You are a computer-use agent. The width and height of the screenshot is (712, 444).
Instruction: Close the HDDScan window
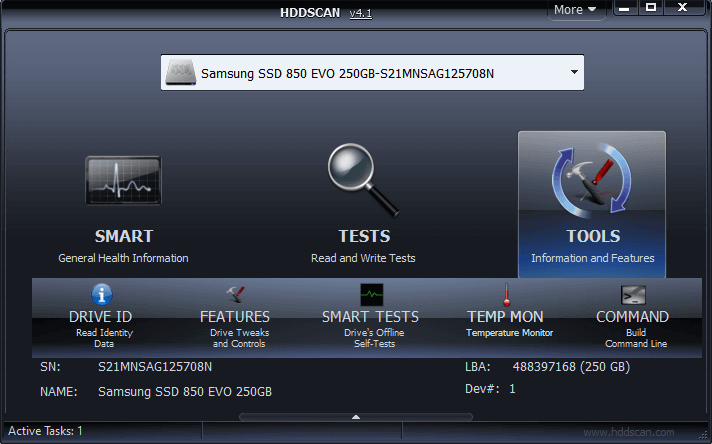click(x=683, y=8)
